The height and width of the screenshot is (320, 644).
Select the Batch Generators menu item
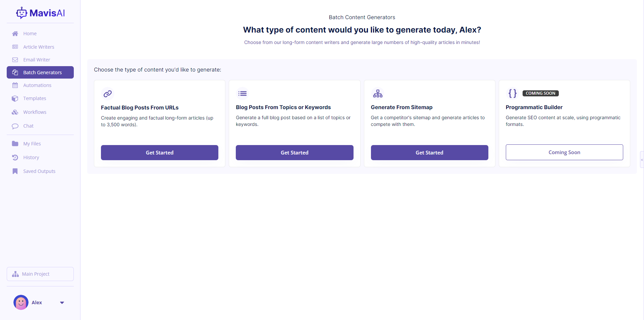[40, 73]
